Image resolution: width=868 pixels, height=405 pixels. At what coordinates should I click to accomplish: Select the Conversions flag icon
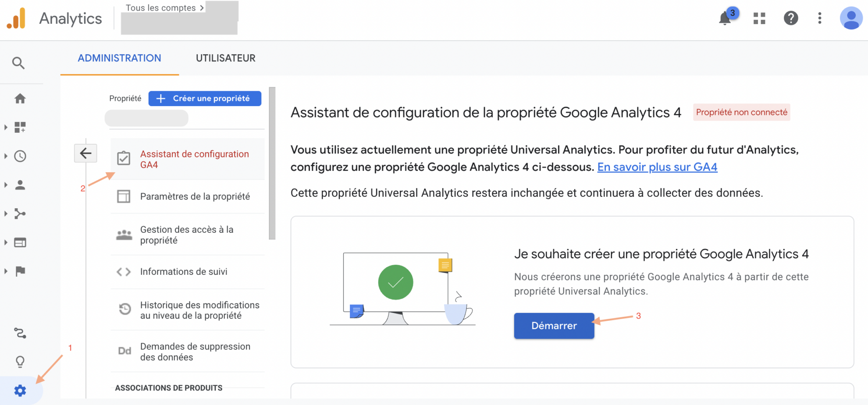20,271
